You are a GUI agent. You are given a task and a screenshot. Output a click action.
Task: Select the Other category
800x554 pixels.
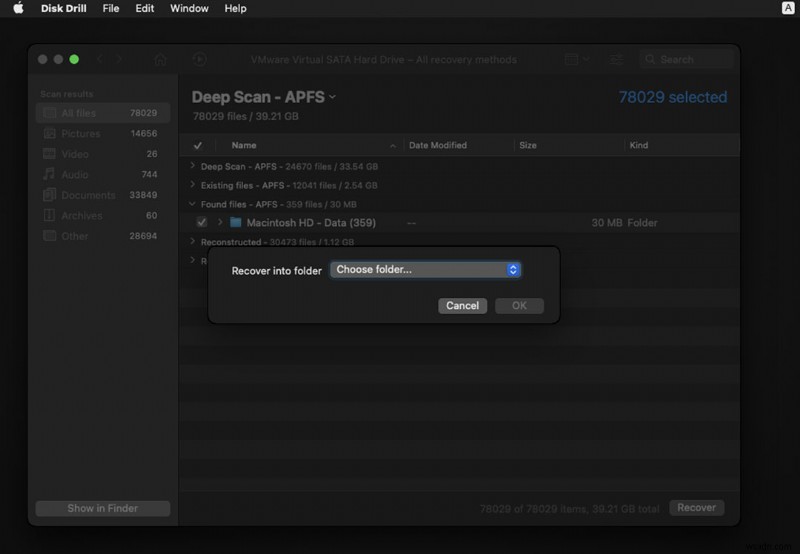click(103, 236)
